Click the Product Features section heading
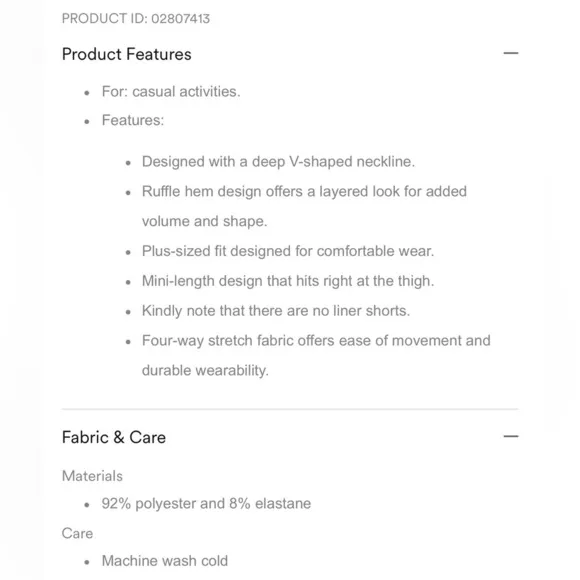The width and height of the screenshot is (580, 580). pos(127,54)
